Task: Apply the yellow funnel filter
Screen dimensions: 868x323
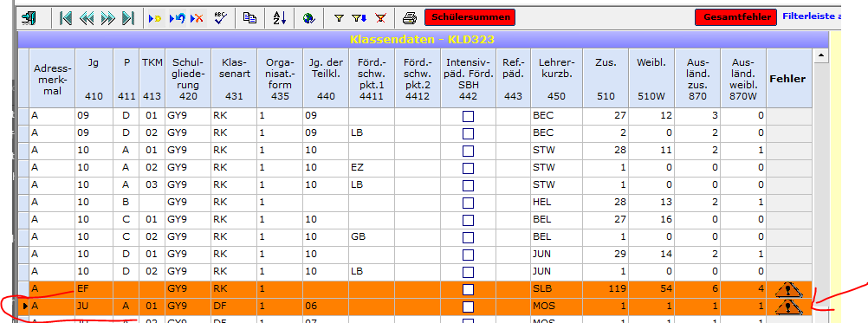Action: tap(339, 17)
